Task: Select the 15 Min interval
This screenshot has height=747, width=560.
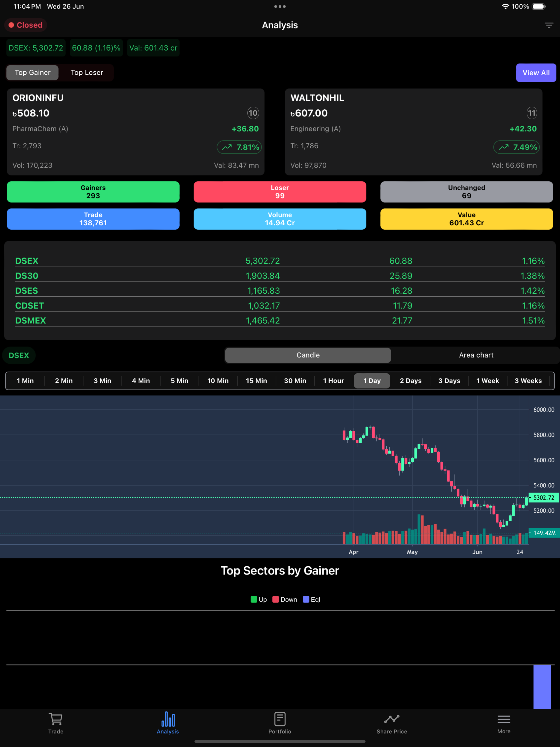Action: coord(256,381)
